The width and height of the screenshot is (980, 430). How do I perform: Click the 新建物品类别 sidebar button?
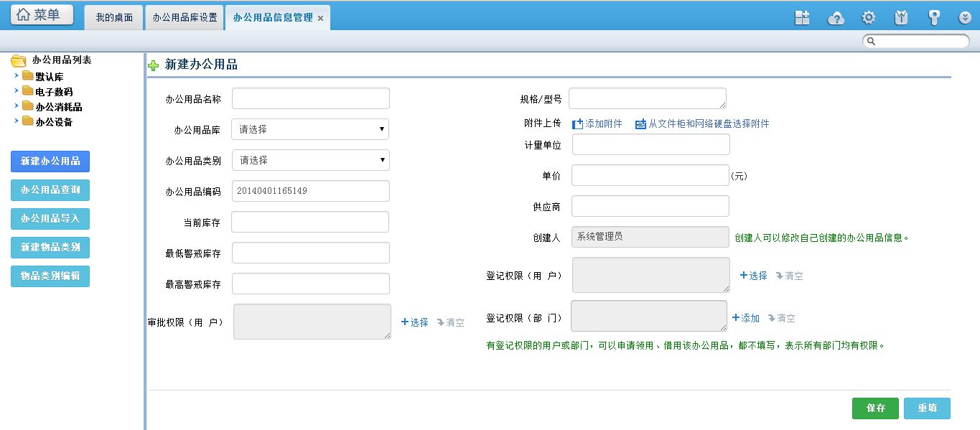pyautogui.click(x=50, y=248)
